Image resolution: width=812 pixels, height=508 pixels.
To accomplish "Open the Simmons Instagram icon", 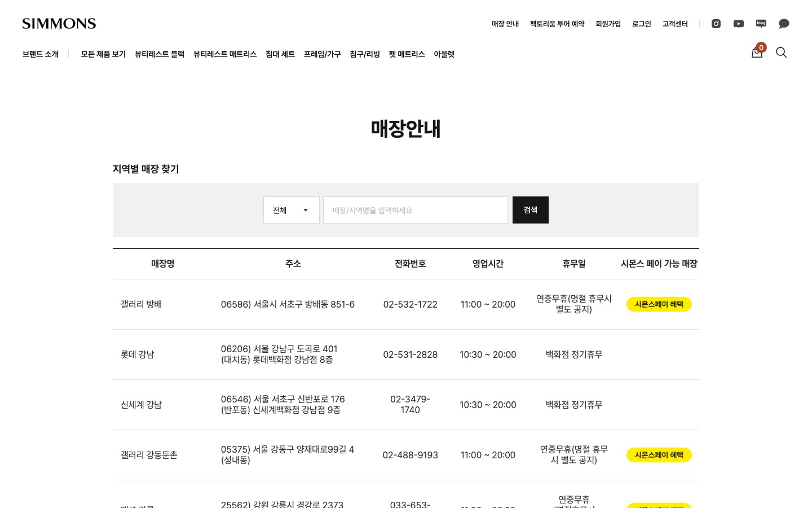I will coord(716,24).
